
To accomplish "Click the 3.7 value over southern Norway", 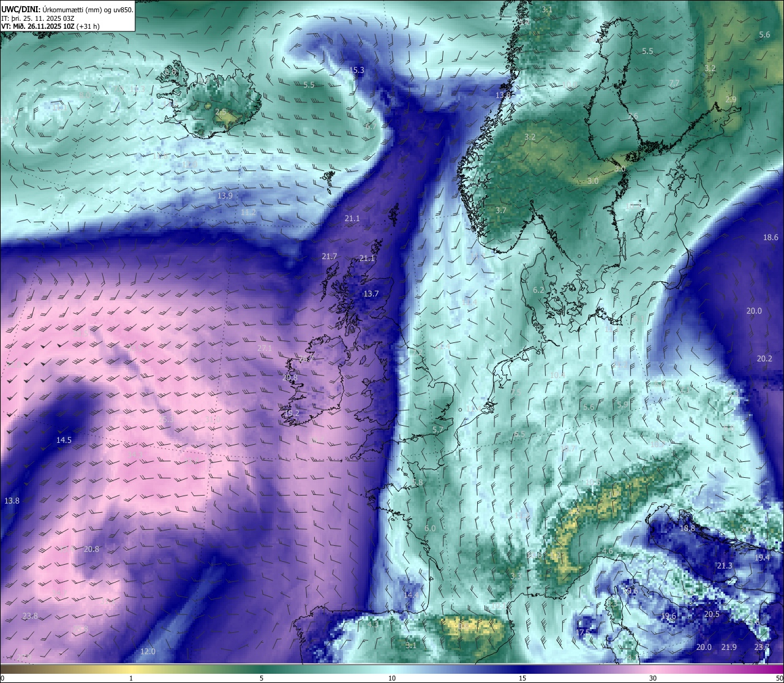I will click(501, 210).
